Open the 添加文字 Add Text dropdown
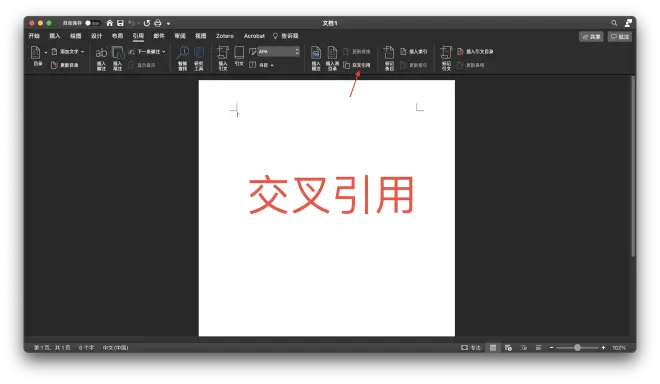 (68, 51)
